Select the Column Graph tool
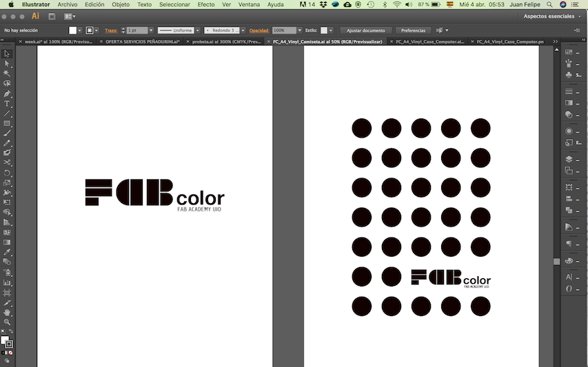The height and width of the screenshot is (367, 588). click(7, 283)
